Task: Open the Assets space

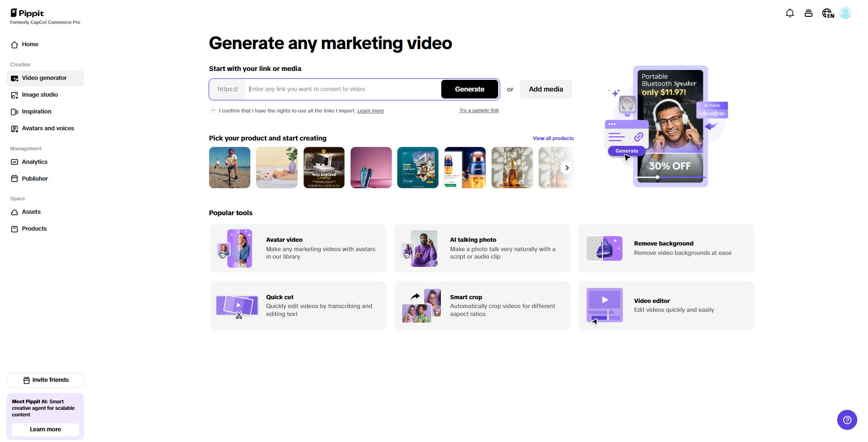Action: tap(31, 212)
